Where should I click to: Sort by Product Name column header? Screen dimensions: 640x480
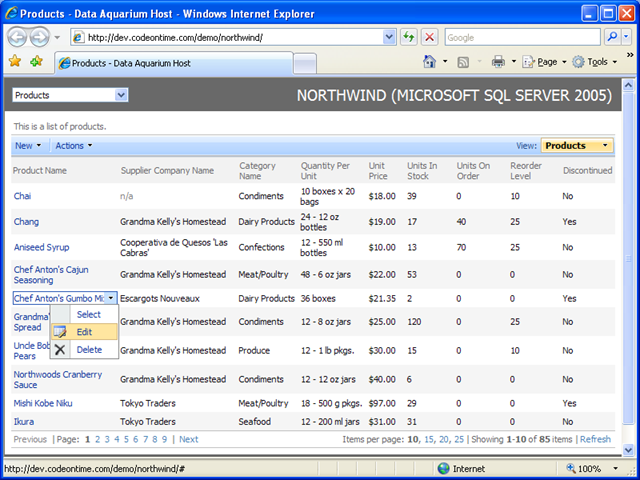tap(40, 171)
